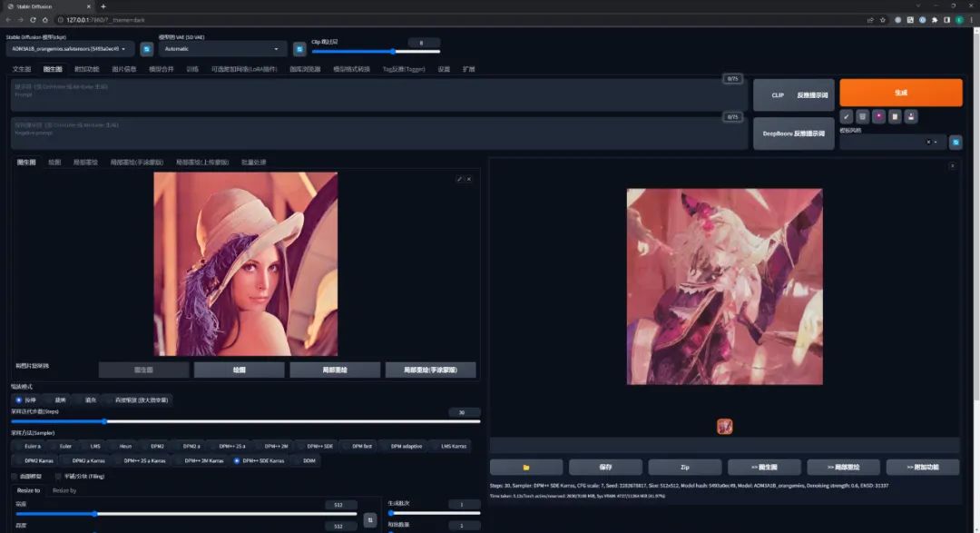980x533 pixels.
Task: Open the 设置 settings tab
Action: (x=444, y=69)
